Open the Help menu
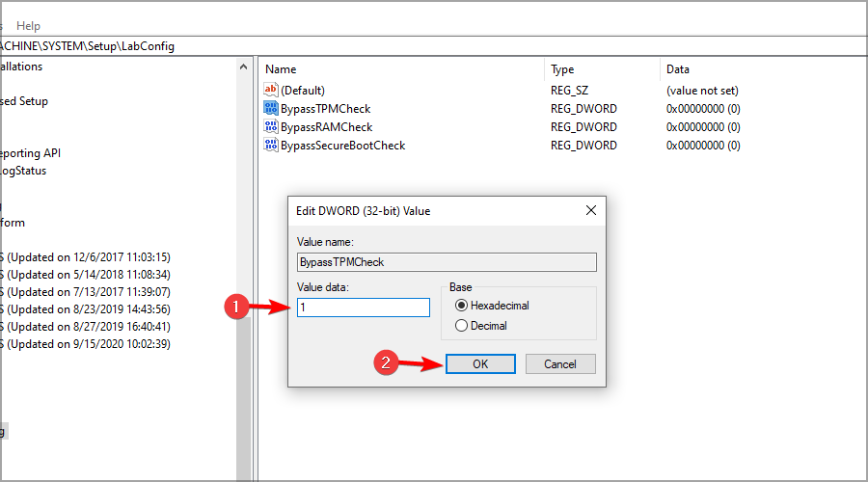 [x=29, y=26]
